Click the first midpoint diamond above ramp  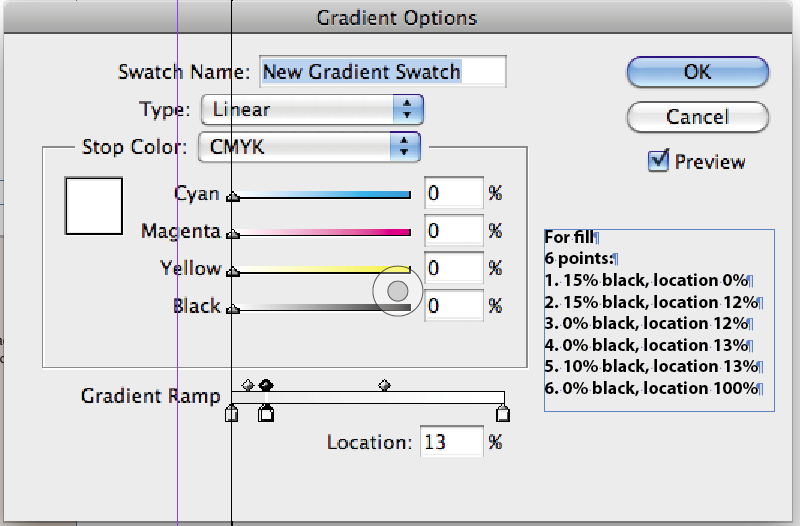pyautogui.click(x=247, y=385)
